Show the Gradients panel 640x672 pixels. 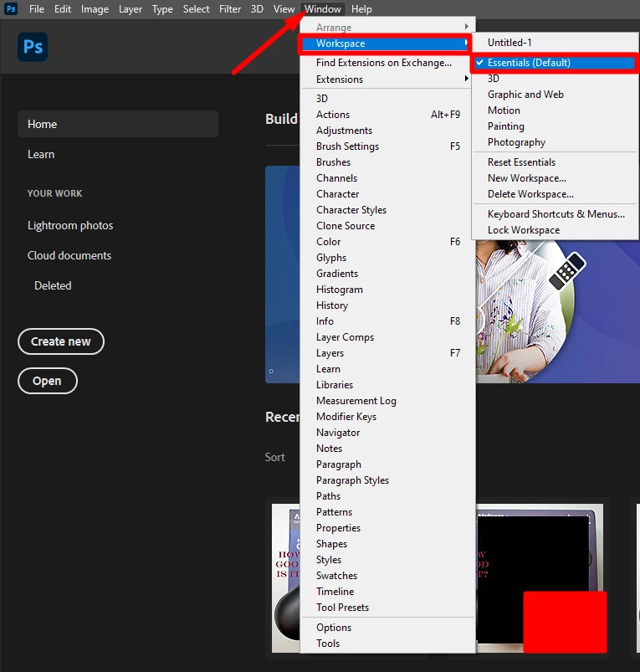click(x=387, y=273)
